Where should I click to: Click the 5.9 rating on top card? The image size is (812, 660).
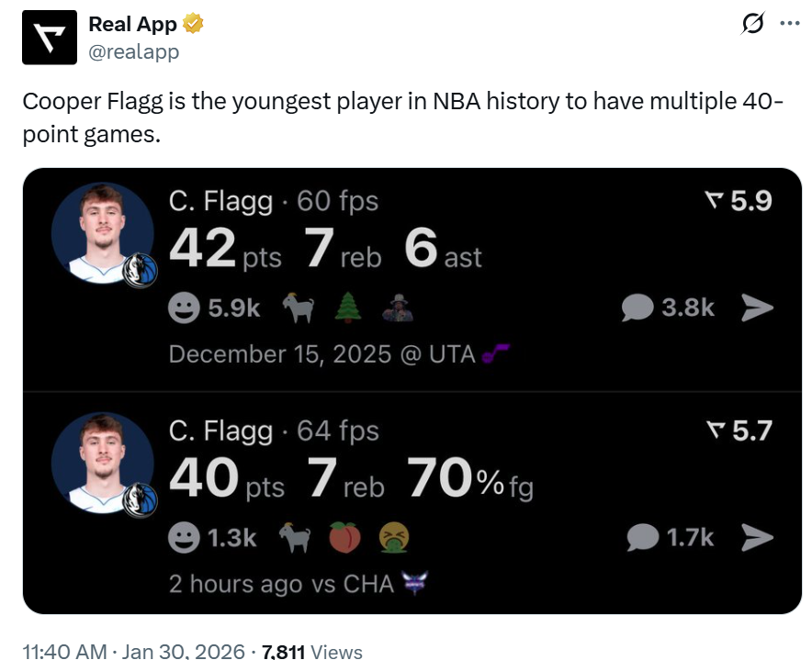click(739, 201)
